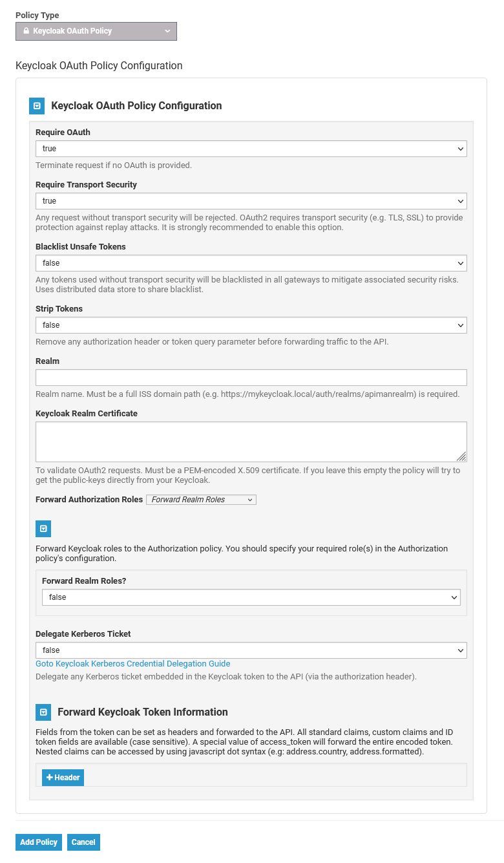Open the Require Transport Security dropdown

click(251, 201)
